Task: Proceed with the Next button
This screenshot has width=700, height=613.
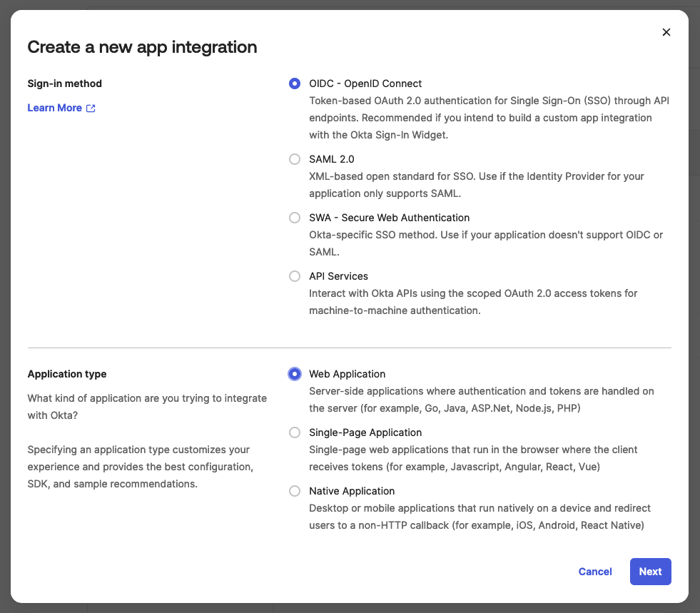Action: pos(651,572)
